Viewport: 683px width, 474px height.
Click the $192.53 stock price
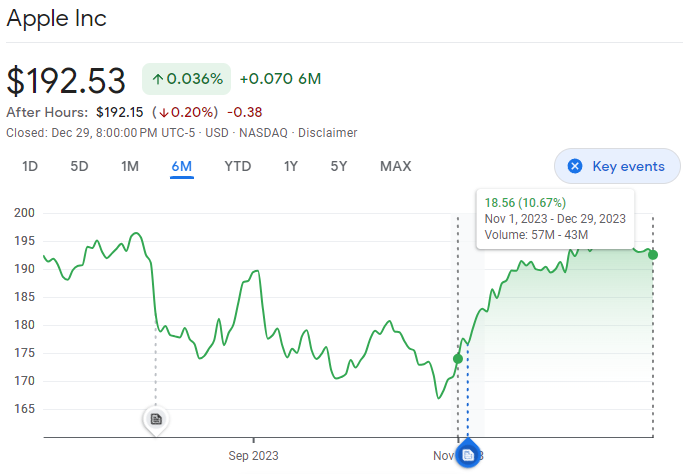[66, 81]
